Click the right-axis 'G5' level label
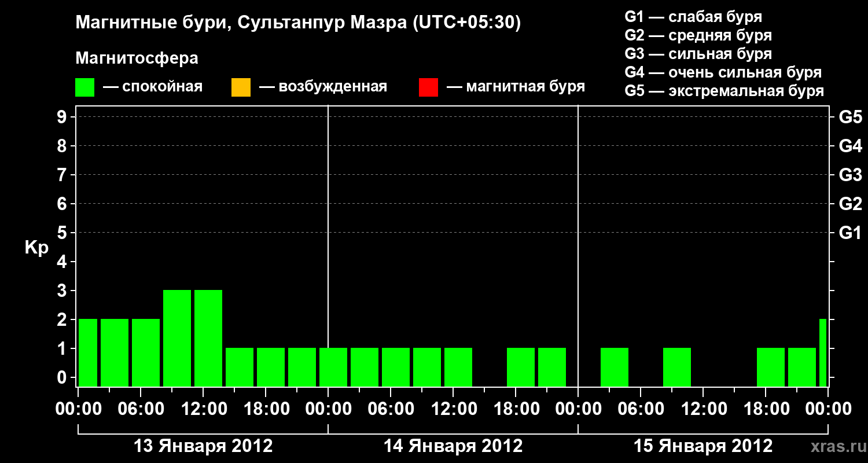This screenshot has width=868, height=463. (850, 117)
